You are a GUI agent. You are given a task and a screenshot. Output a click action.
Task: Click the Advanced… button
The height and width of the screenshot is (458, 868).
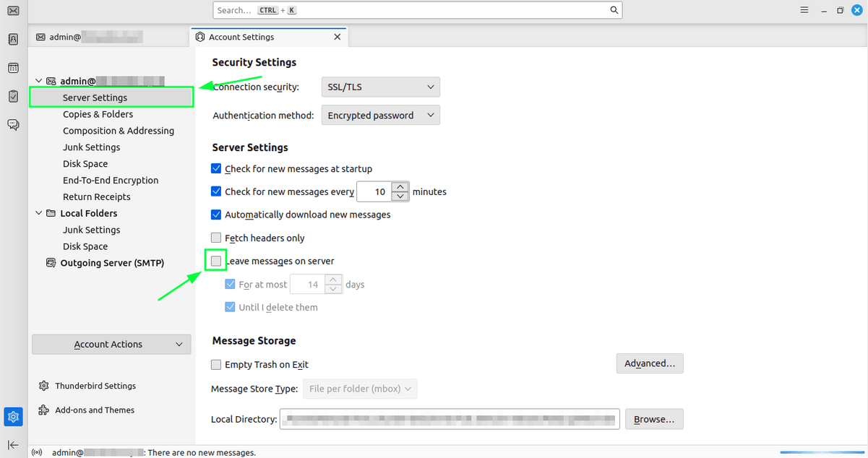[x=649, y=363]
